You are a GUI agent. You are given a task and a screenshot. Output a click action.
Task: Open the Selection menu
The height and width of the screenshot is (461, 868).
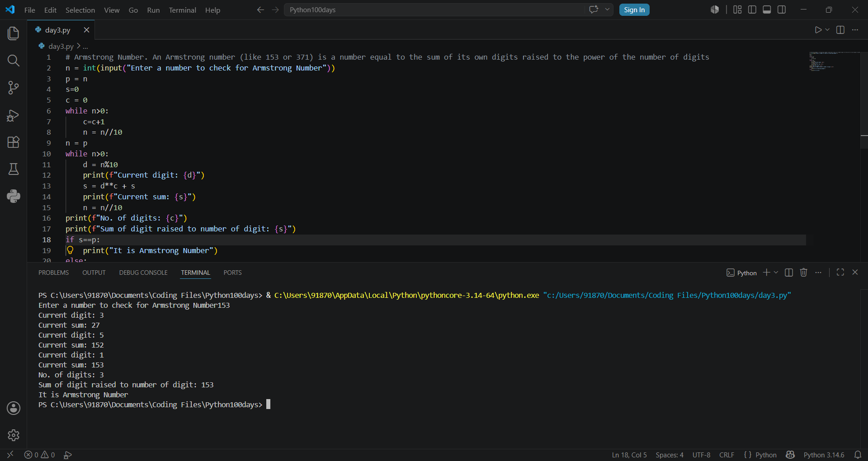coord(80,10)
